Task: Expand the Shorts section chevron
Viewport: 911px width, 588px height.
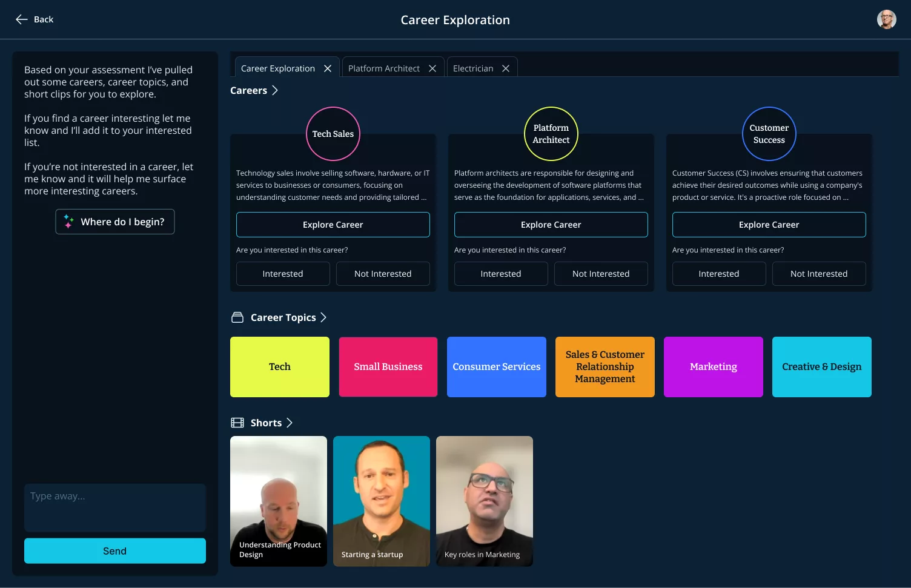Action: pos(290,423)
